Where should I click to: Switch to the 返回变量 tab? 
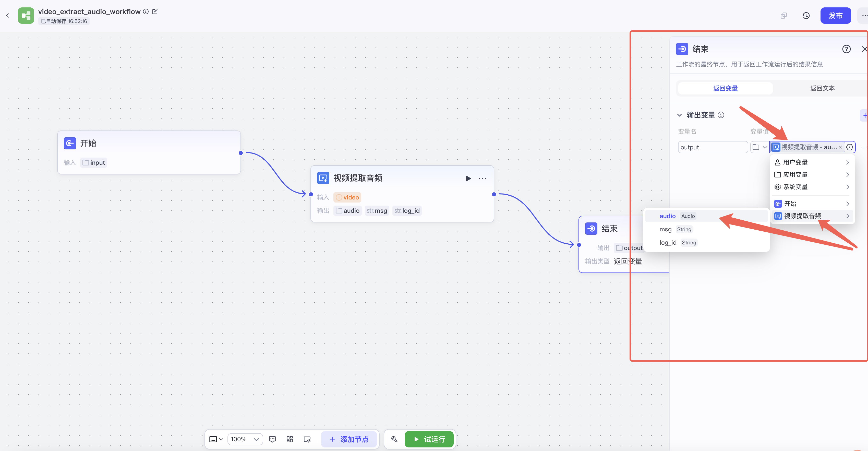click(726, 88)
